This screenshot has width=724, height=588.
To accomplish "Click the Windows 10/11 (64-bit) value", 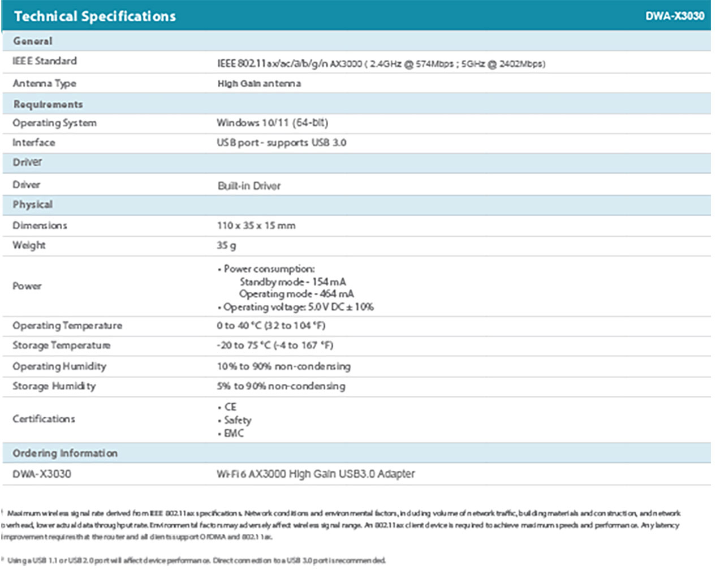I will 273,123.
